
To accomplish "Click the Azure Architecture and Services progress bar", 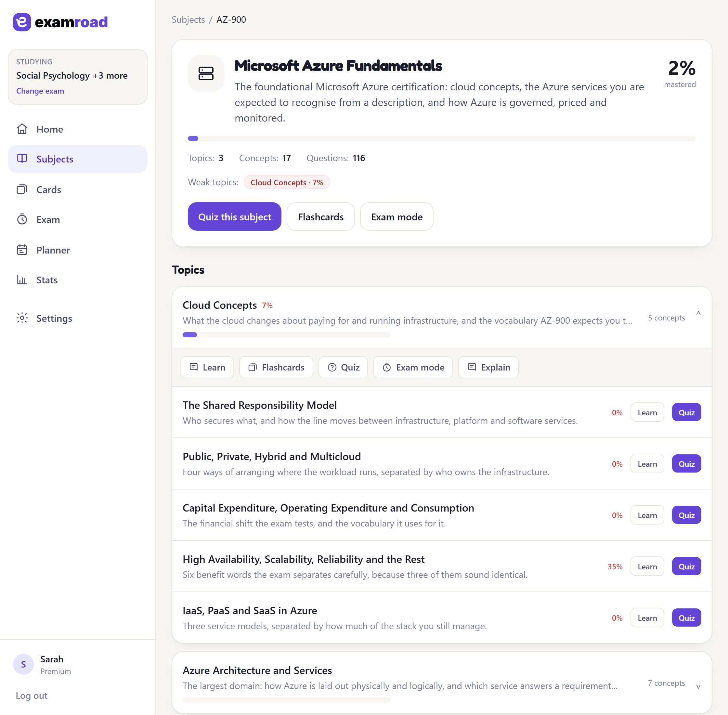I will [286, 700].
